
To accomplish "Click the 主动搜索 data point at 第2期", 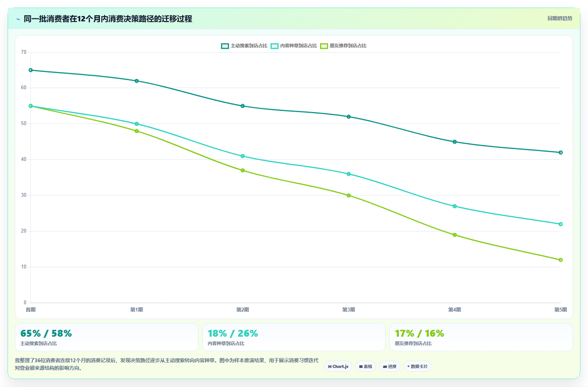I will pos(242,106).
